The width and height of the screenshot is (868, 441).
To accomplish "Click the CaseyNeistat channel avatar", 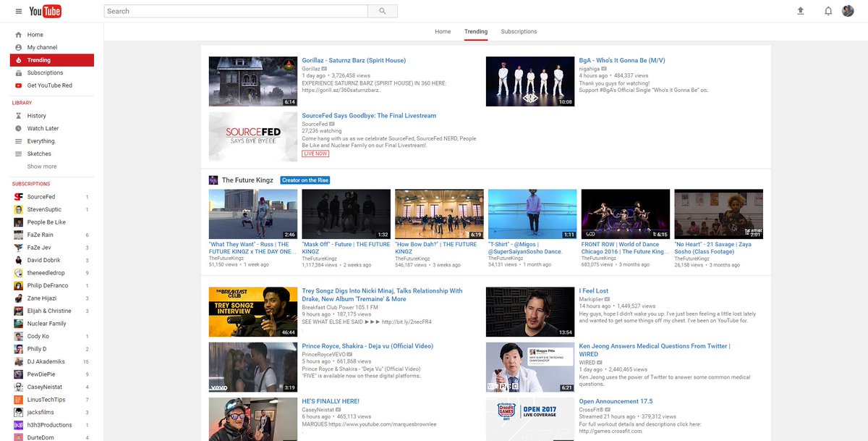I will coord(18,387).
